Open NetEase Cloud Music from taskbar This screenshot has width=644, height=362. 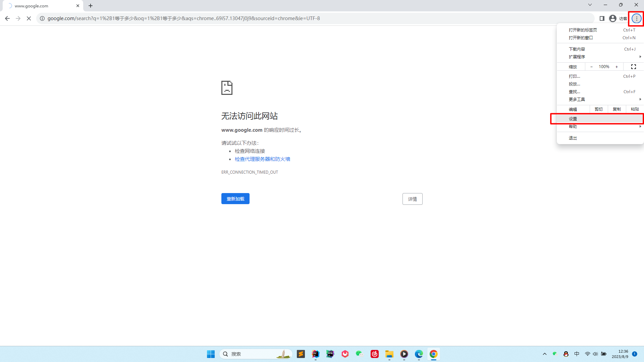coord(375,354)
